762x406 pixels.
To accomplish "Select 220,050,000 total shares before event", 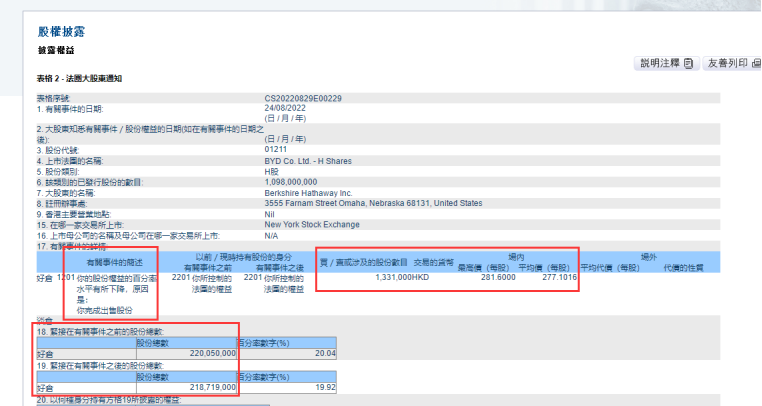I will pyautogui.click(x=212, y=353).
